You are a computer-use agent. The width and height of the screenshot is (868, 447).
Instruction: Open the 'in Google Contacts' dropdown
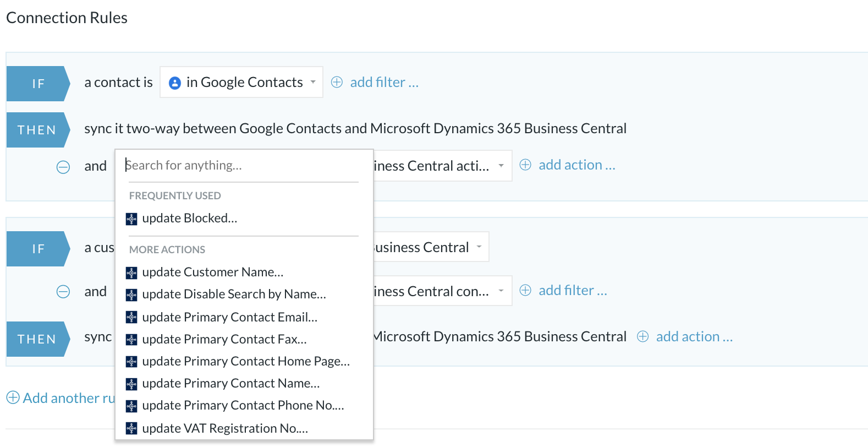click(241, 82)
